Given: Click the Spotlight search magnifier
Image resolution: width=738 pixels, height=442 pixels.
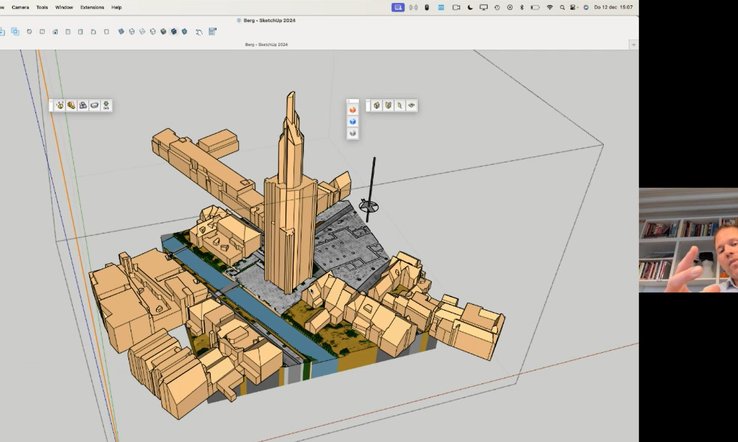Looking at the screenshot, I should pyautogui.click(x=563, y=7).
